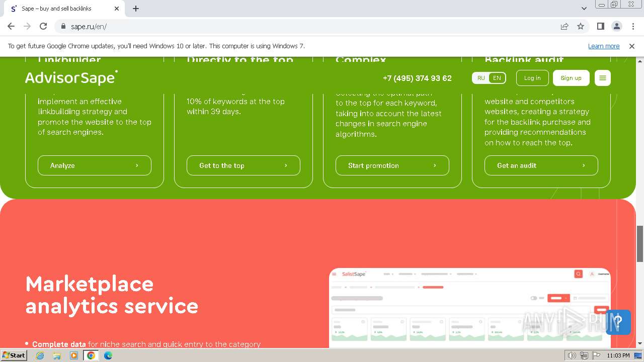Click the Start promotion button
Viewport: 644px width, 362px height.
(x=392, y=165)
